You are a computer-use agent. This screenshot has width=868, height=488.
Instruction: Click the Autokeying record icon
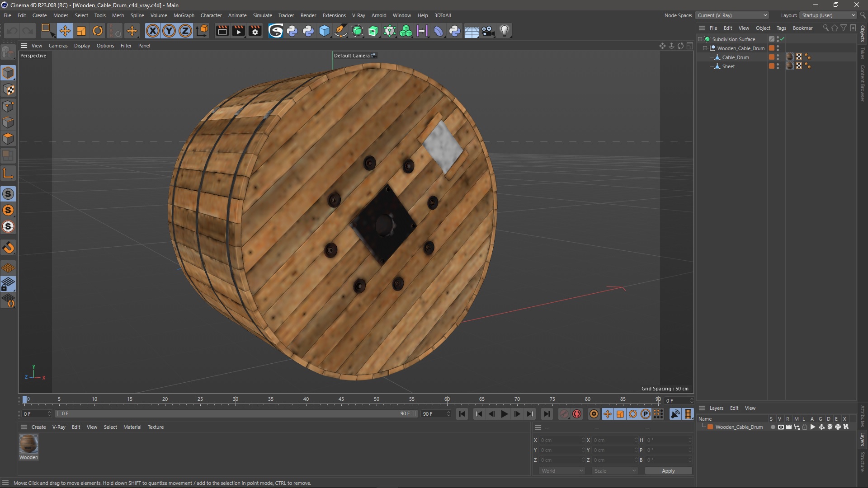pos(577,414)
